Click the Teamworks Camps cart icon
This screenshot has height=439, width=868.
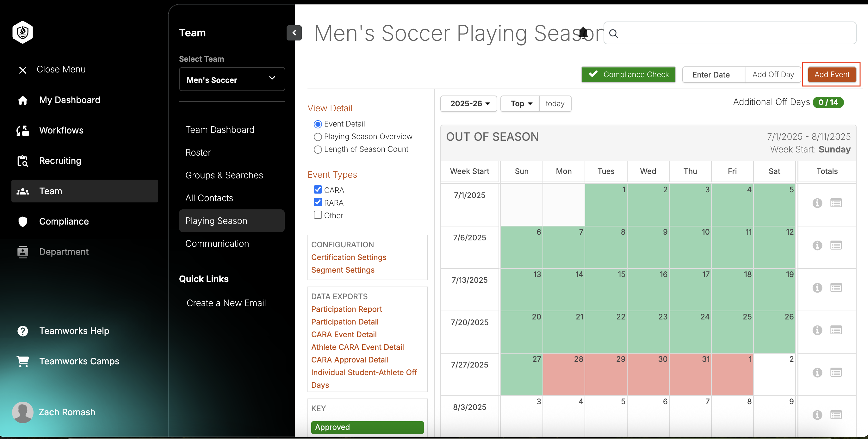(x=22, y=361)
